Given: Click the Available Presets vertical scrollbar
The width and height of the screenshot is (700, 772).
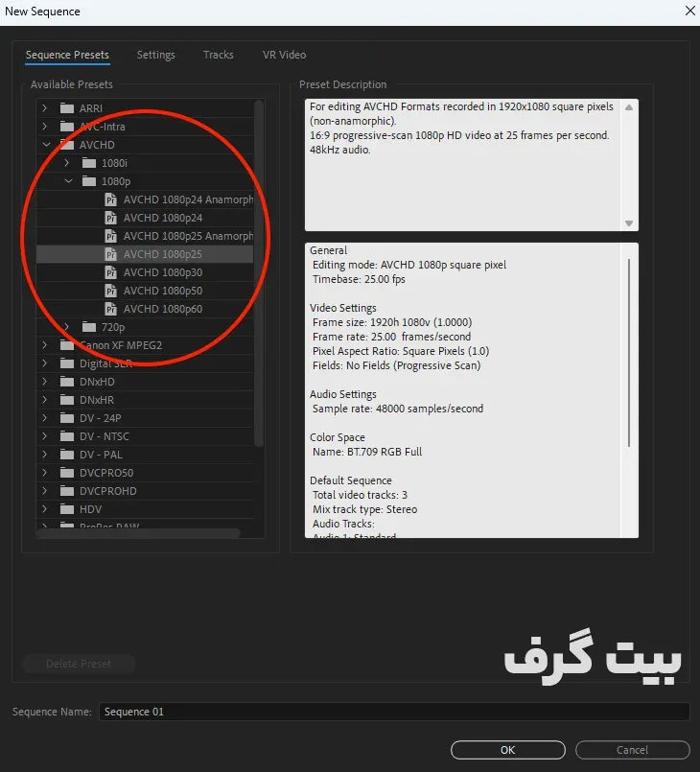Looking at the screenshot, I should [259, 273].
